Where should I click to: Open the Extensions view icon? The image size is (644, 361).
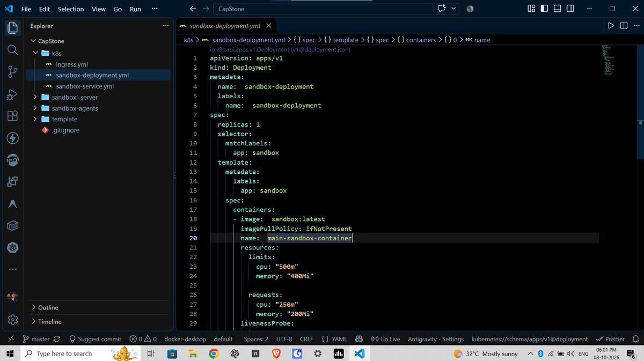pyautogui.click(x=13, y=116)
